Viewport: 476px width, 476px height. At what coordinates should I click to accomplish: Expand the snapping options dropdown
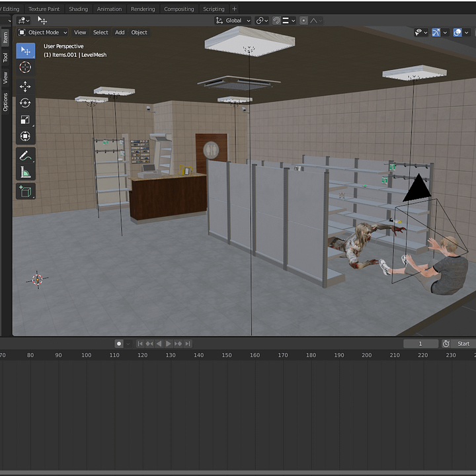[293, 20]
